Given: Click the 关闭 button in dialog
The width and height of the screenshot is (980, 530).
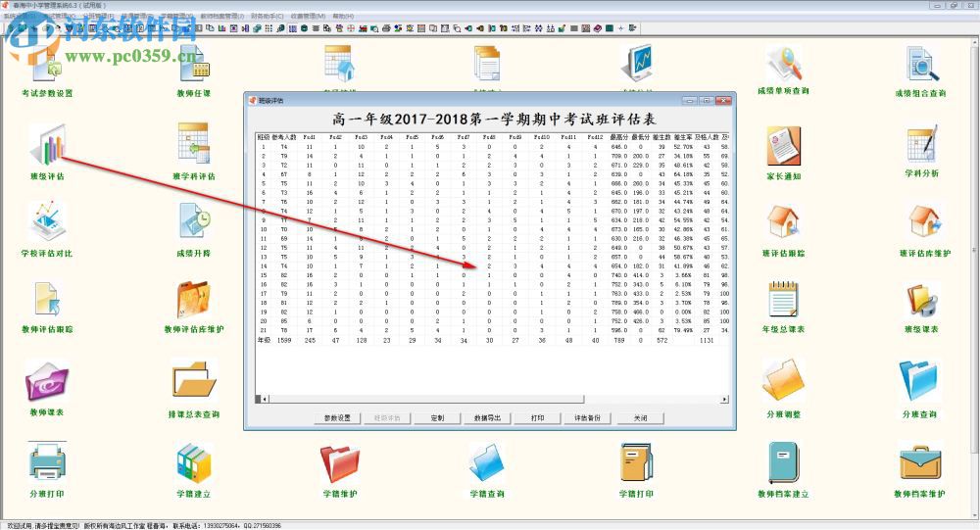Looking at the screenshot, I should pos(640,418).
